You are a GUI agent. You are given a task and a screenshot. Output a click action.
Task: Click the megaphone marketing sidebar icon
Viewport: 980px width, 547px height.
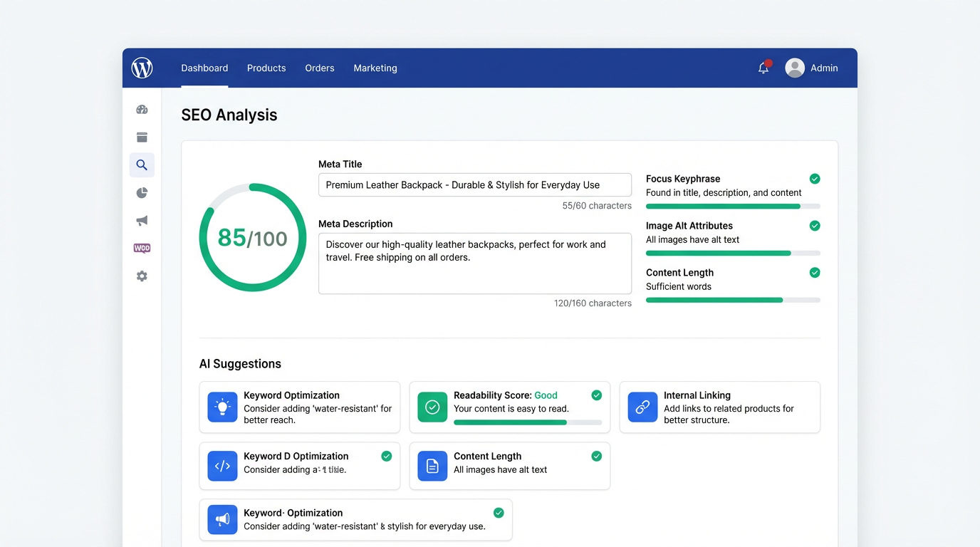142,221
